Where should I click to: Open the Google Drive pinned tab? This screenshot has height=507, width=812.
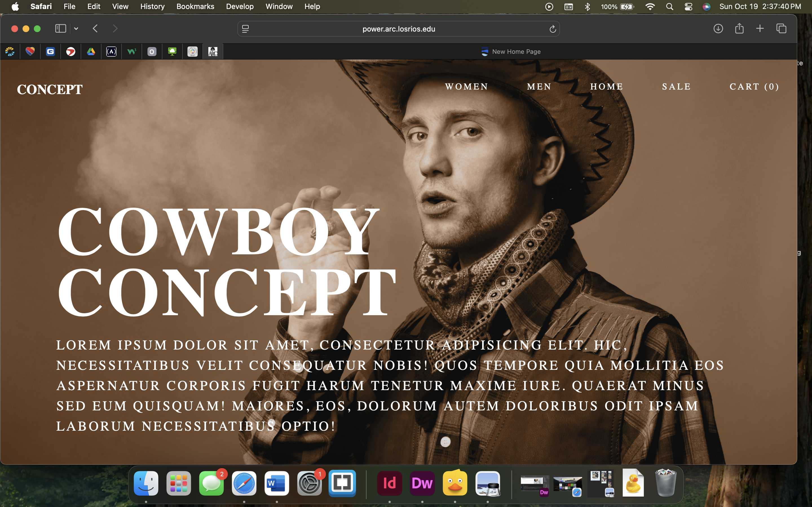pos(91,52)
